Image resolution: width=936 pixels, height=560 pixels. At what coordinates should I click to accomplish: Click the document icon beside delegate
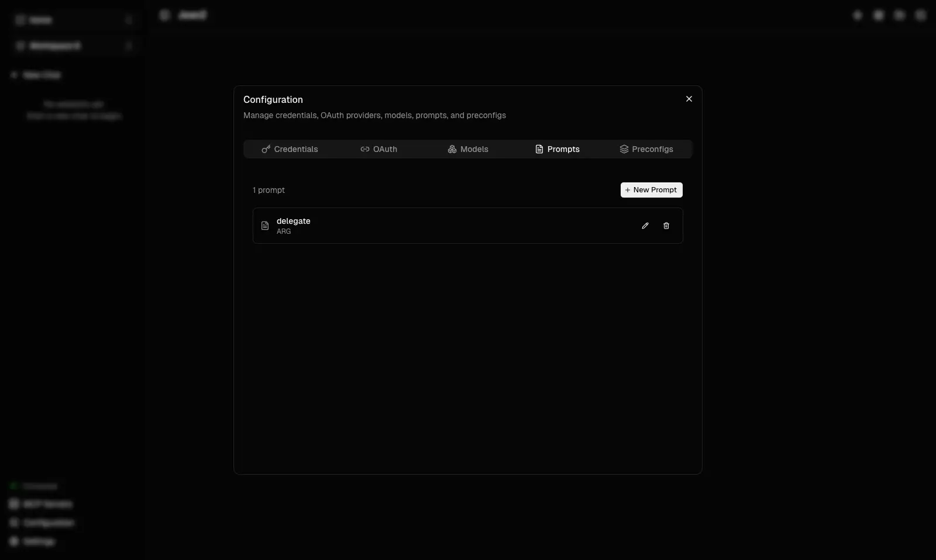[266, 226]
